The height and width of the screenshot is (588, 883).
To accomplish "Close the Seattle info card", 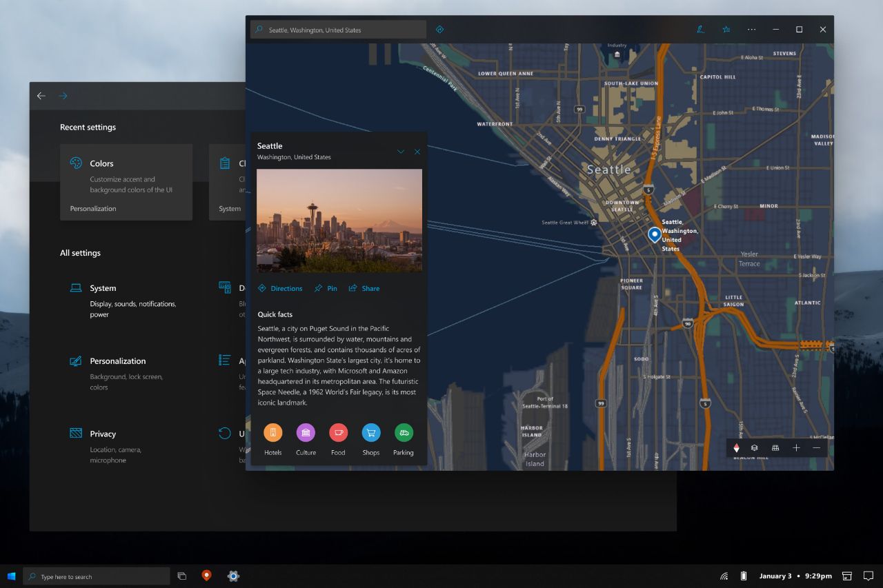I will (417, 152).
